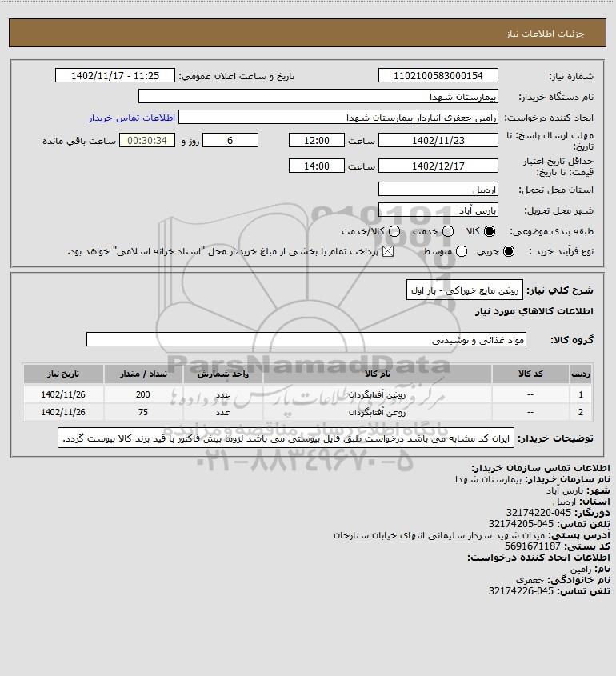Click the requester phone 32174226-045

(521, 591)
